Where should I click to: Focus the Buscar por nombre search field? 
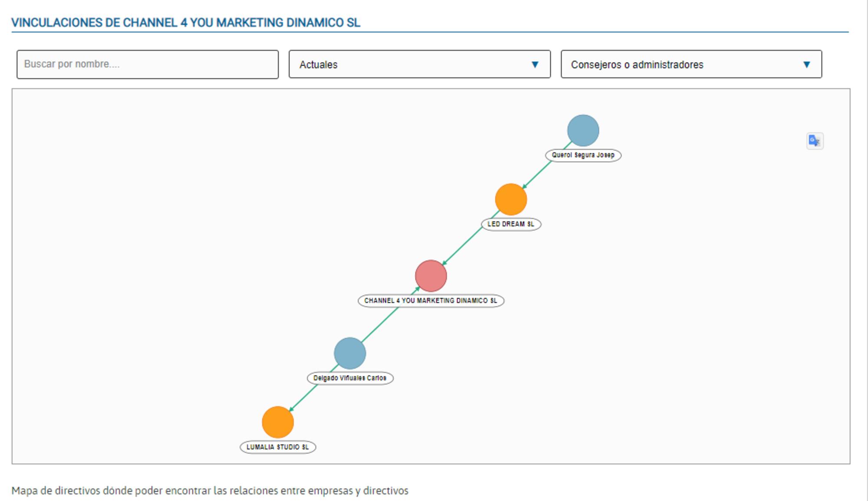pos(148,64)
